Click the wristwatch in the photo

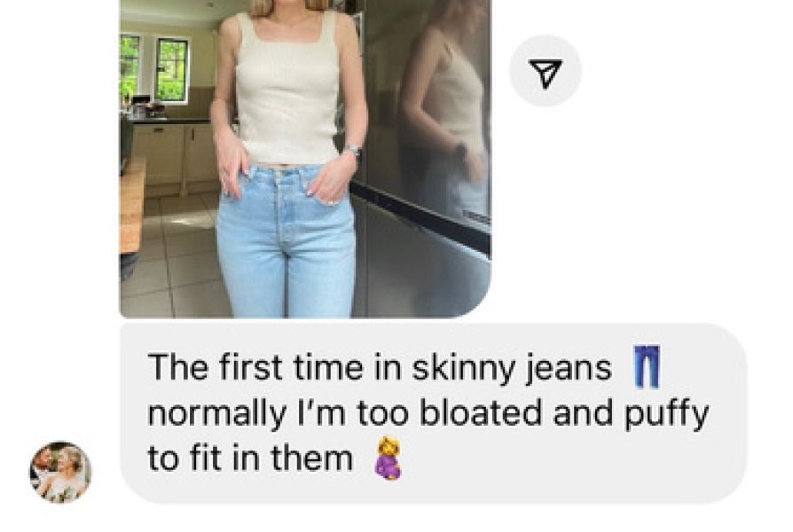(x=353, y=149)
